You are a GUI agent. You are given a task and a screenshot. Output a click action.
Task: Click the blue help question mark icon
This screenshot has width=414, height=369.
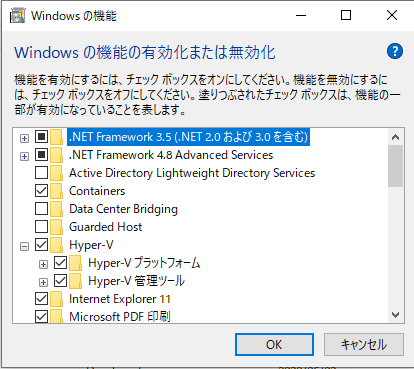click(x=395, y=51)
